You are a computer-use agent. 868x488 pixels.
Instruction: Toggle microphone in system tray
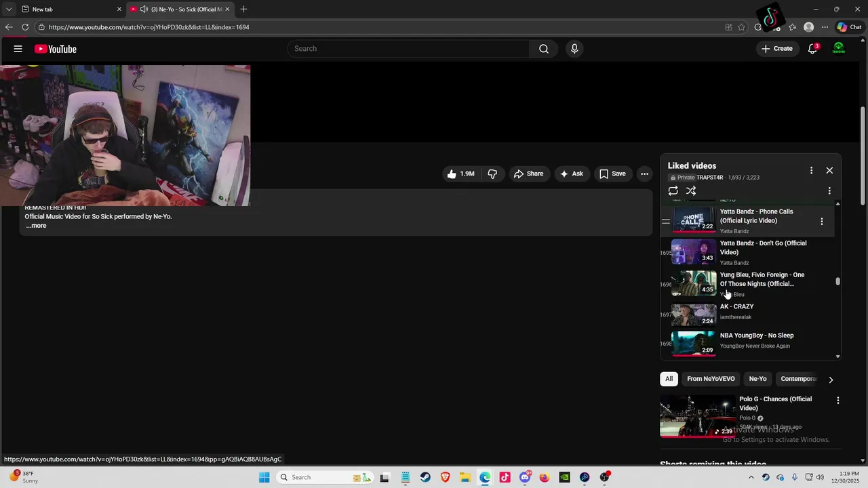click(795, 477)
